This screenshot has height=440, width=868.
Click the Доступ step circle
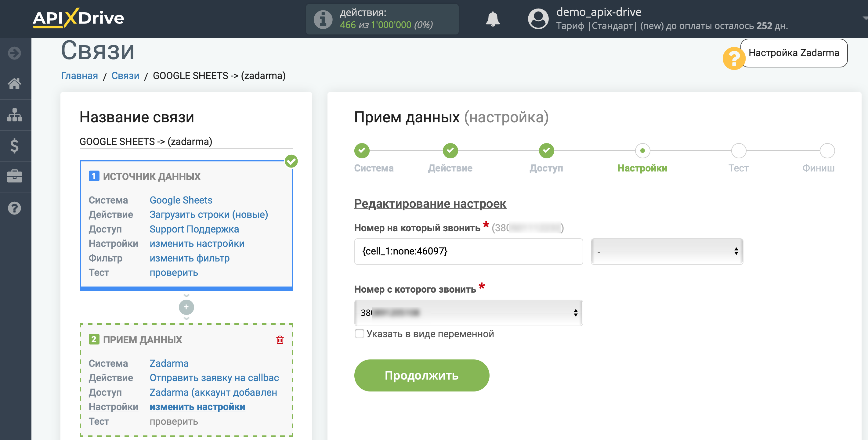point(546,151)
